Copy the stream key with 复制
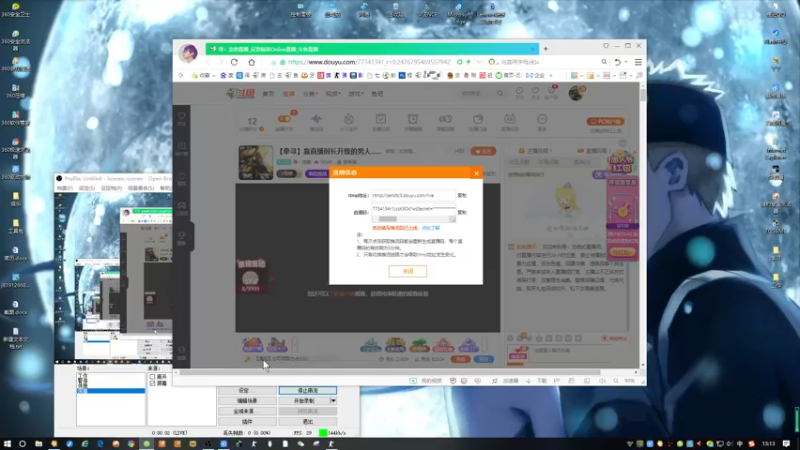 click(462, 212)
